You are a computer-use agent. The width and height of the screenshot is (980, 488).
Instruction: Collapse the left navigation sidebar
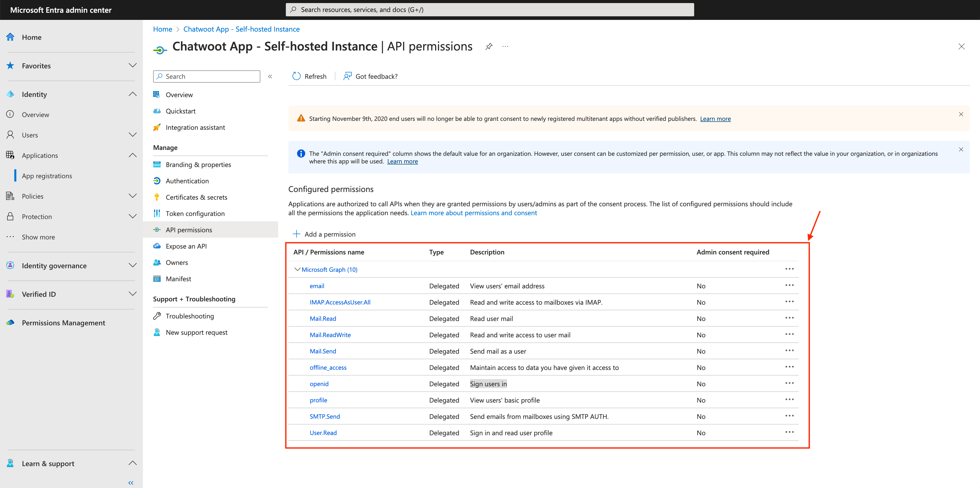click(131, 483)
